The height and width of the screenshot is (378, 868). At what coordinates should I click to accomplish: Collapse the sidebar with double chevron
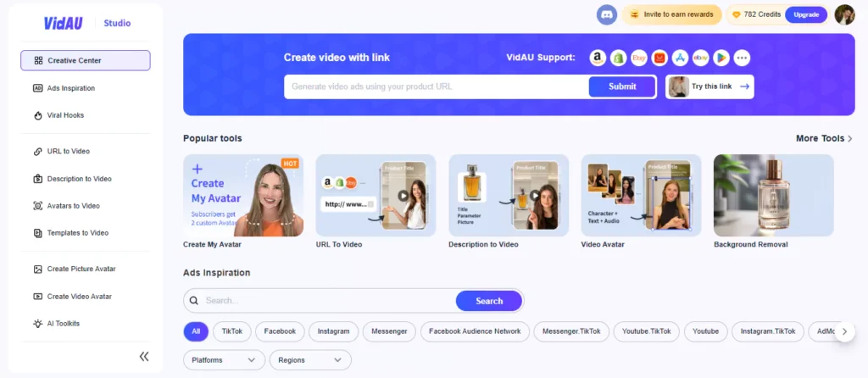[144, 357]
